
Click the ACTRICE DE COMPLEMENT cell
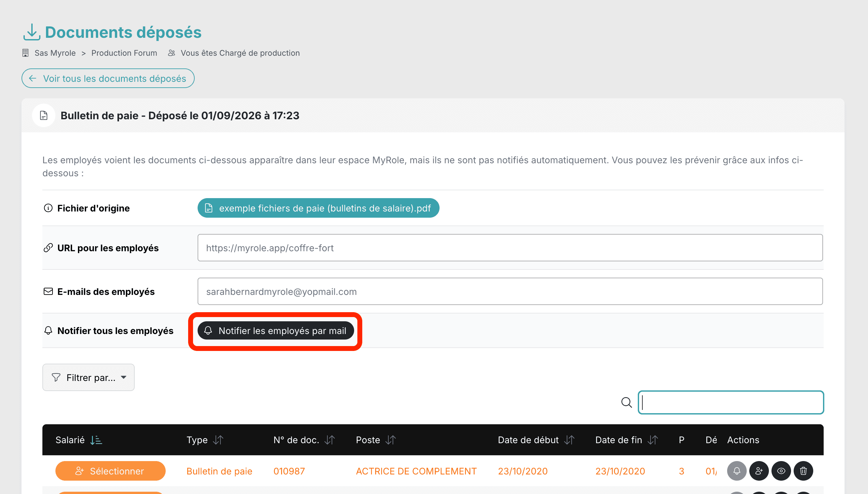[x=416, y=471]
